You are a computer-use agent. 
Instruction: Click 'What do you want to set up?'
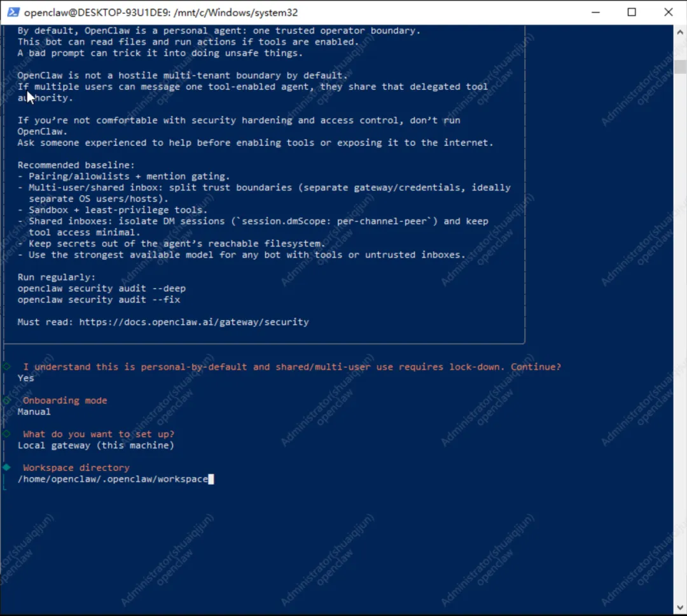[99, 434]
